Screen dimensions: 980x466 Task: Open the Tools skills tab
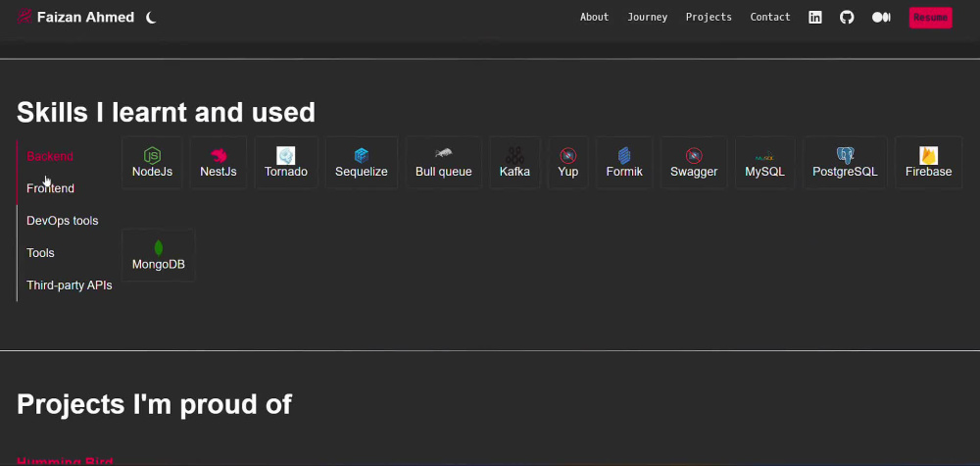pyautogui.click(x=40, y=253)
